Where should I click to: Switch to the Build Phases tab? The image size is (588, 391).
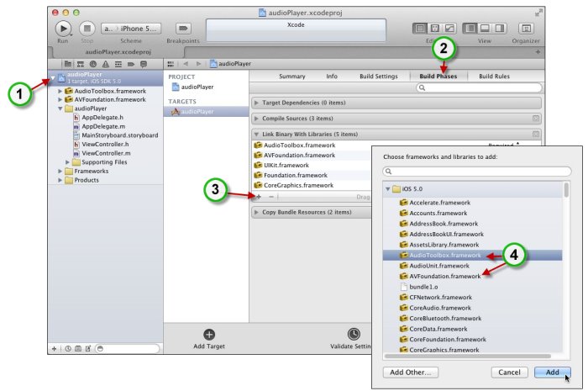[x=438, y=77]
